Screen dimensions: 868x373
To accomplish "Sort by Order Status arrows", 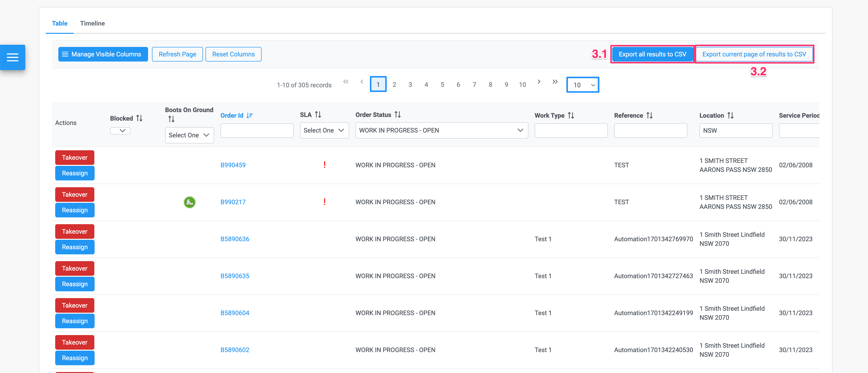I will [398, 115].
